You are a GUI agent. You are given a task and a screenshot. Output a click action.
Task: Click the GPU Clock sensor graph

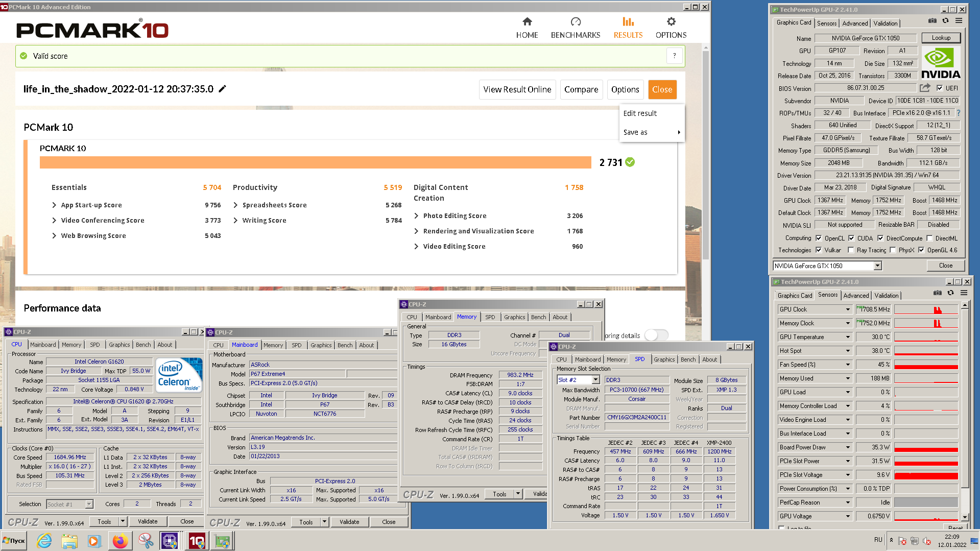(926, 309)
